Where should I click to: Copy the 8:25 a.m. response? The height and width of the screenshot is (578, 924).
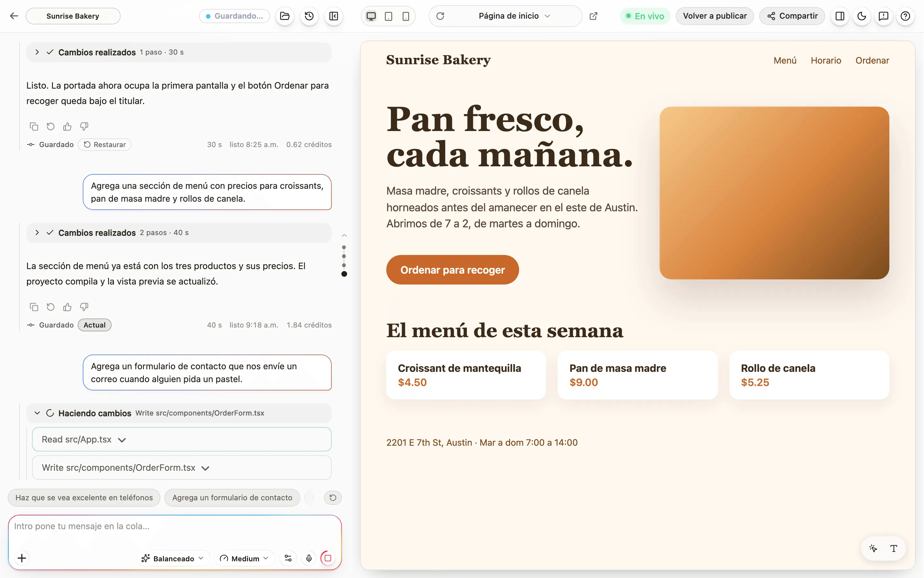34,126
